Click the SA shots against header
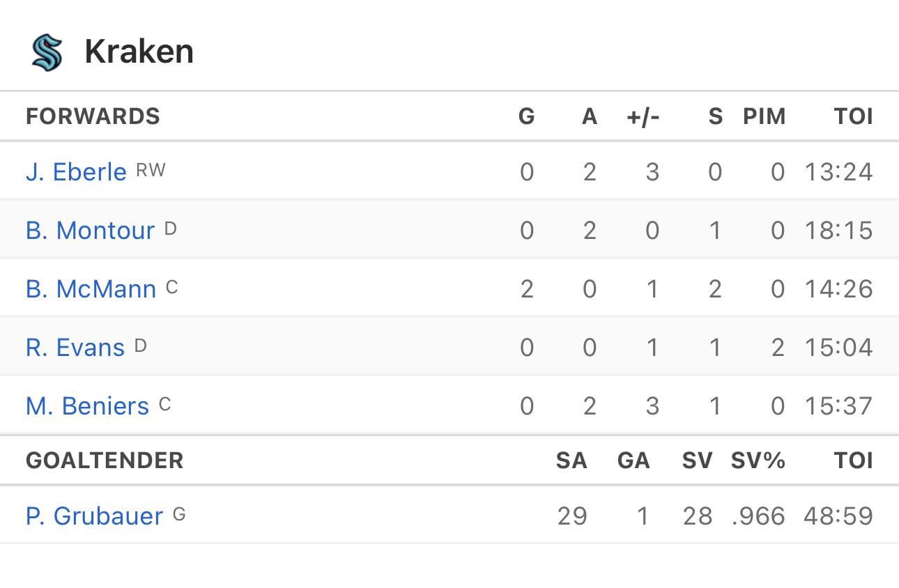 572,461
